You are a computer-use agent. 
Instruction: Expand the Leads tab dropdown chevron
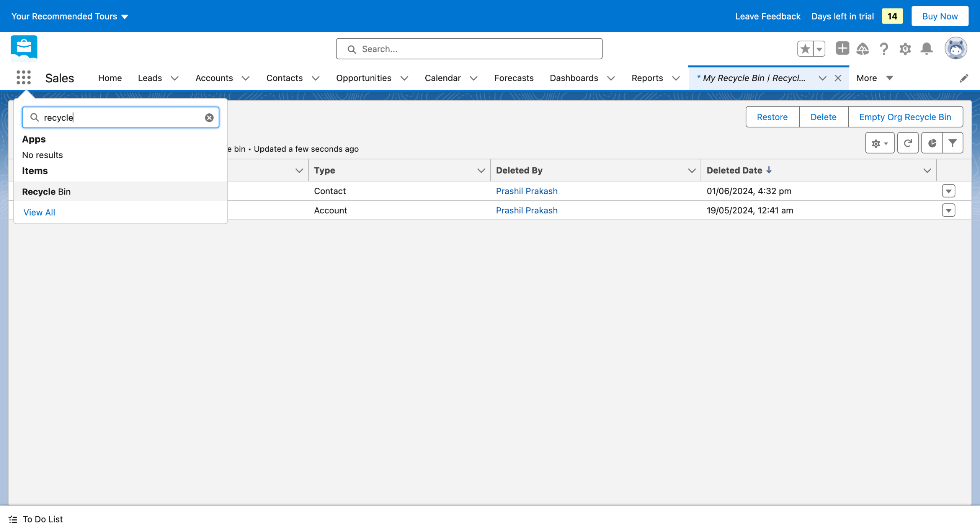pos(175,78)
